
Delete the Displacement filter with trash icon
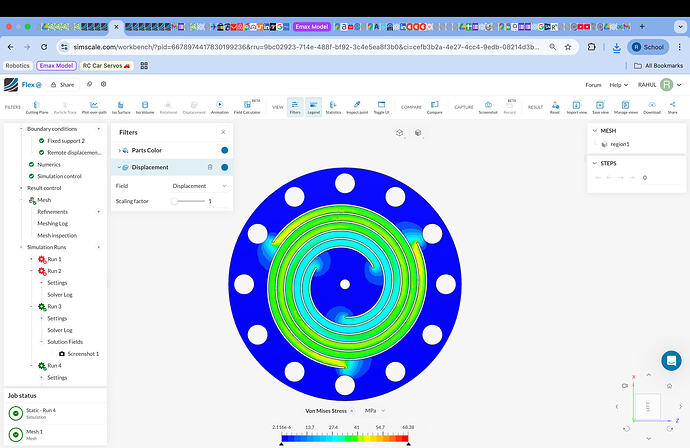(x=209, y=167)
